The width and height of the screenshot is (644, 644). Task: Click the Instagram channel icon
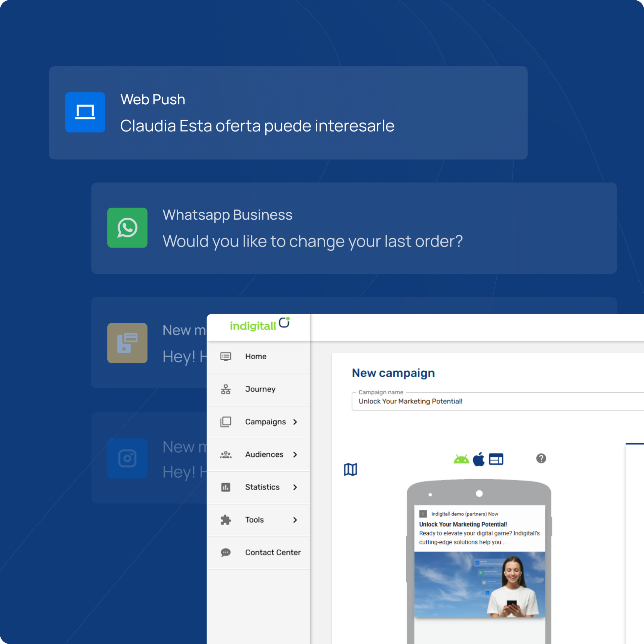coord(127,458)
